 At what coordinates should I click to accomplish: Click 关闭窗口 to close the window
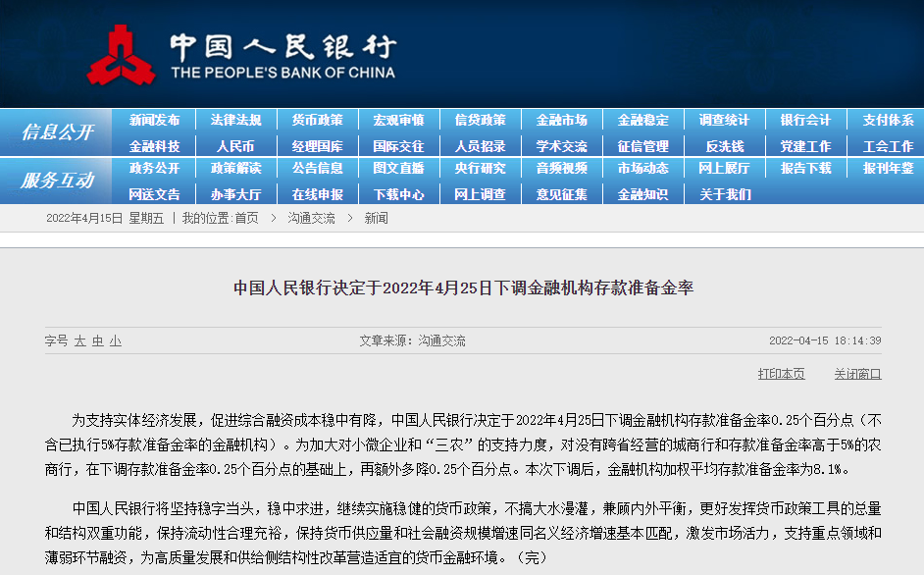click(x=857, y=374)
